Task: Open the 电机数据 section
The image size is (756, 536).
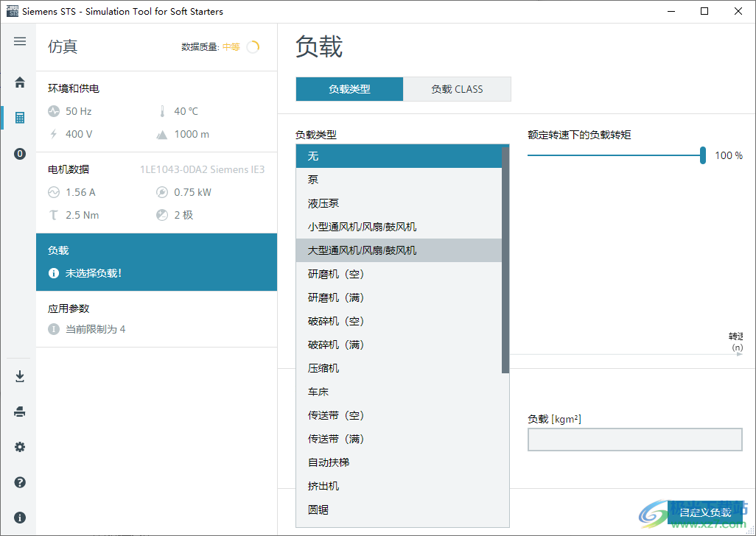Action: 157,193
